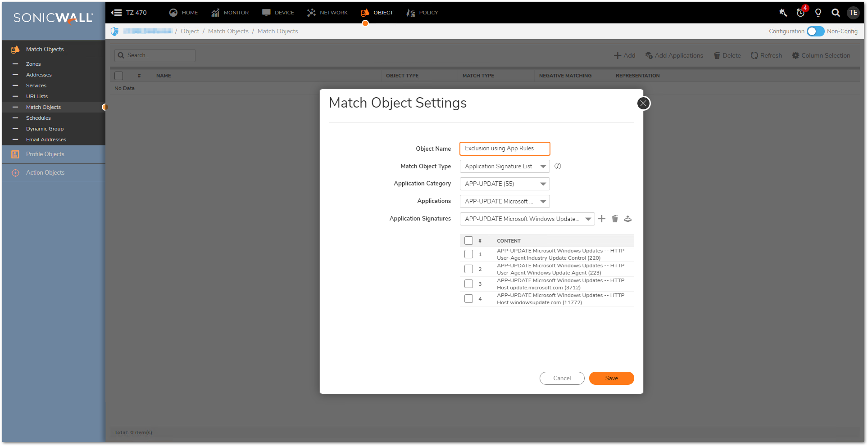Viewport: 868px width, 446px height.
Task: Click into the Object Name text field
Action: [x=504, y=149]
